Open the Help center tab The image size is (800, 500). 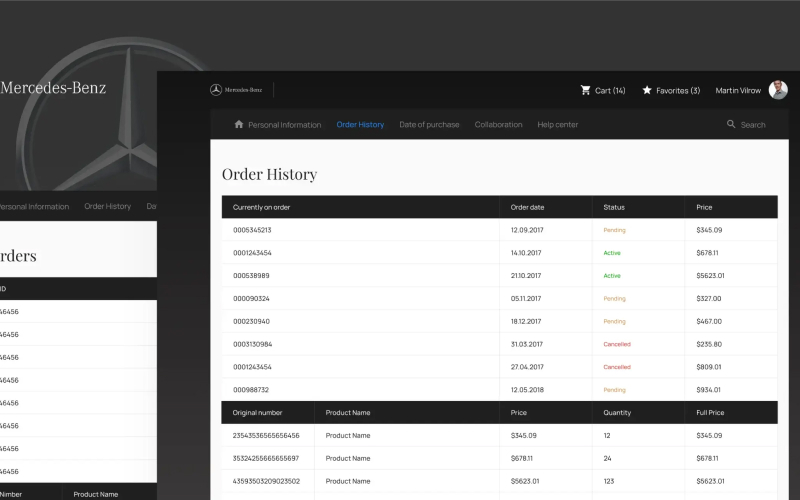558,124
